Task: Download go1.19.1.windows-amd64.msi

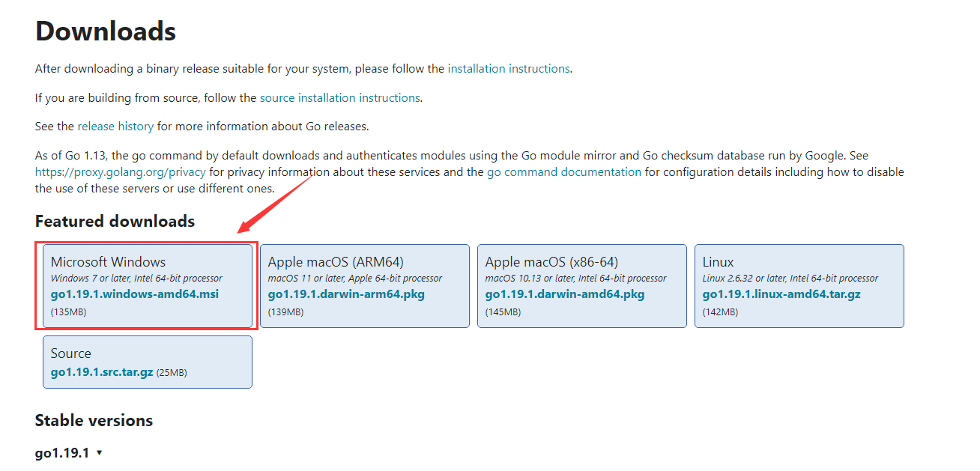Action: point(135,294)
